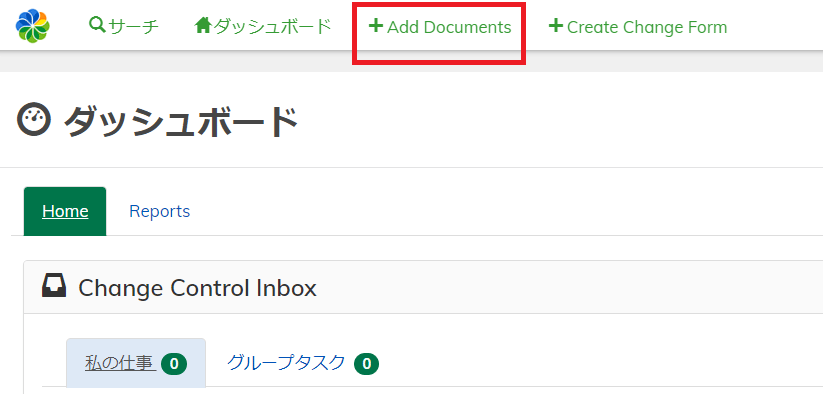Screen dimensions: 823x394
Task: Open Add Documents from the top bar
Action: (x=440, y=27)
